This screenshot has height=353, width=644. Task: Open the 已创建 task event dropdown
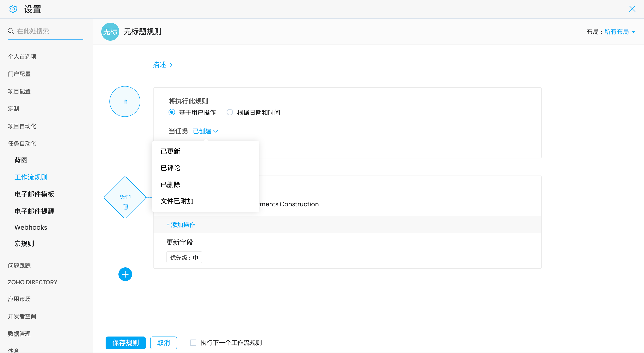pyautogui.click(x=205, y=131)
